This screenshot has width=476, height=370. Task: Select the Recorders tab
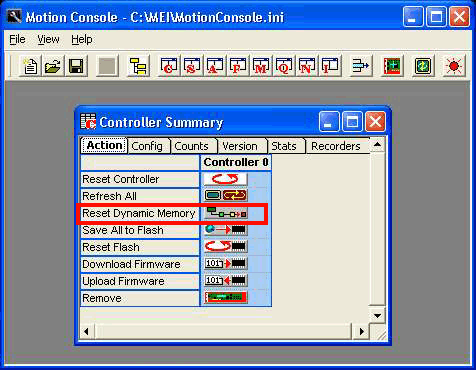point(336,146)
